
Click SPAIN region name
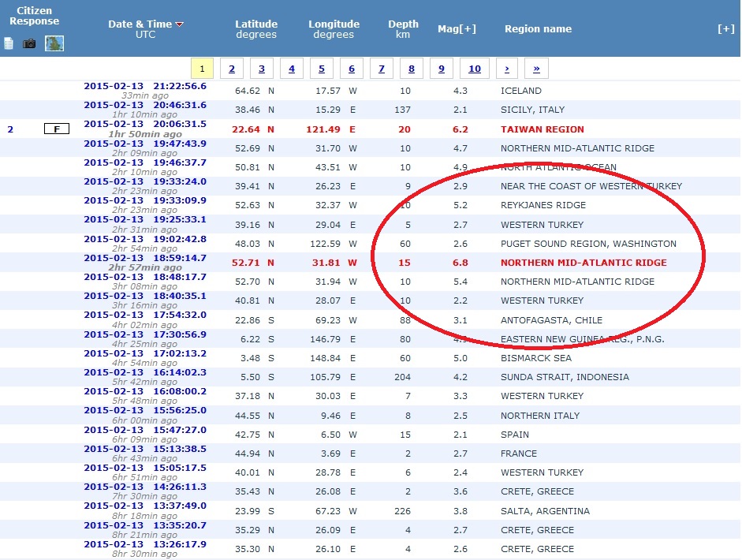click(515, 435)
